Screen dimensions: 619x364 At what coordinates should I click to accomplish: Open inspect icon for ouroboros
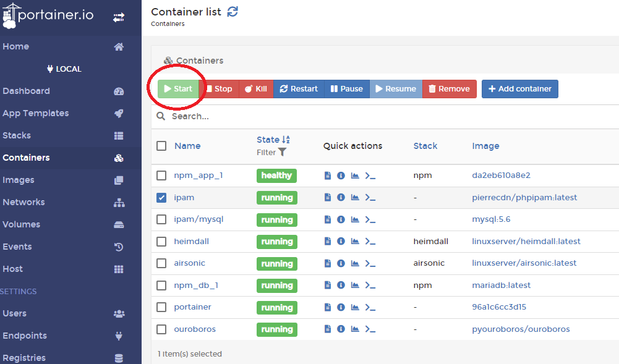(341, 329)
